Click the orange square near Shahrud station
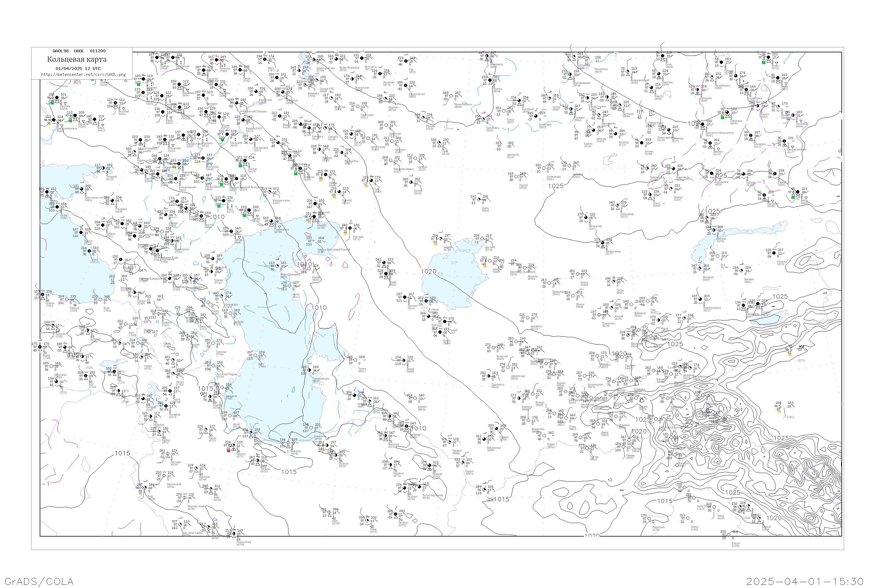Viewport: 882px width, 588px height. [x=322, y=451]
